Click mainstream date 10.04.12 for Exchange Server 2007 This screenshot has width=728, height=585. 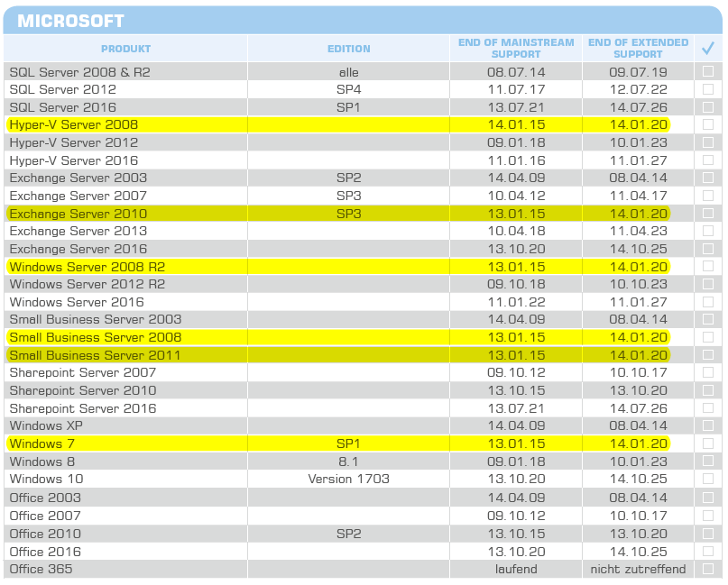(x=516, y=196)
